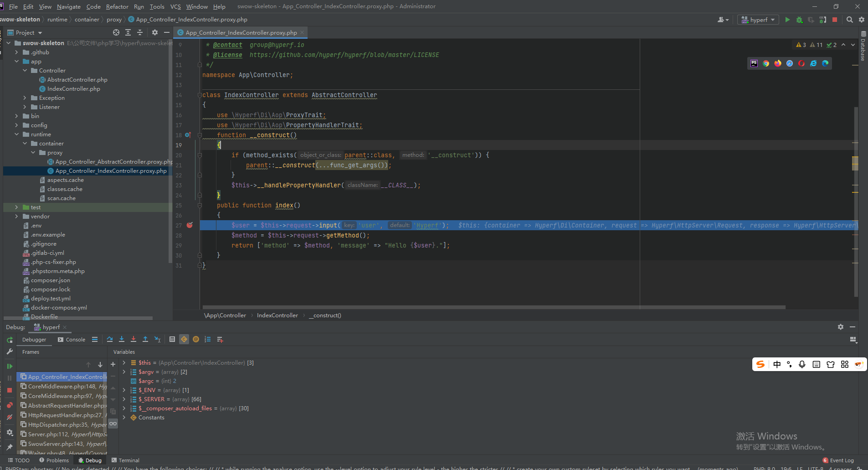The width and height of the screenshot is (868, 470).
Task: Open Evaluate Expression calculator icon
Action: (x=172, y=339)
